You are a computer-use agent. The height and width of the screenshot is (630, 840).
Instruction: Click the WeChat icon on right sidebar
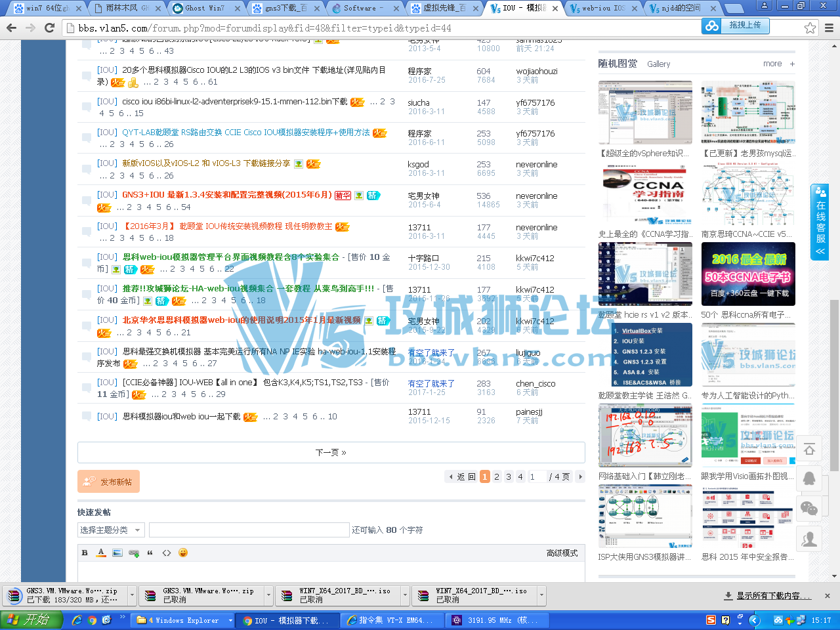[x=809, y=509]
